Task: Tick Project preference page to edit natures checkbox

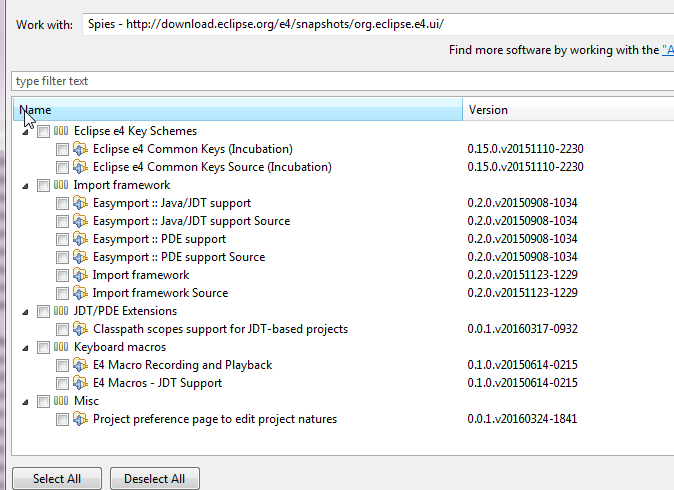Action: coord(62,419)
